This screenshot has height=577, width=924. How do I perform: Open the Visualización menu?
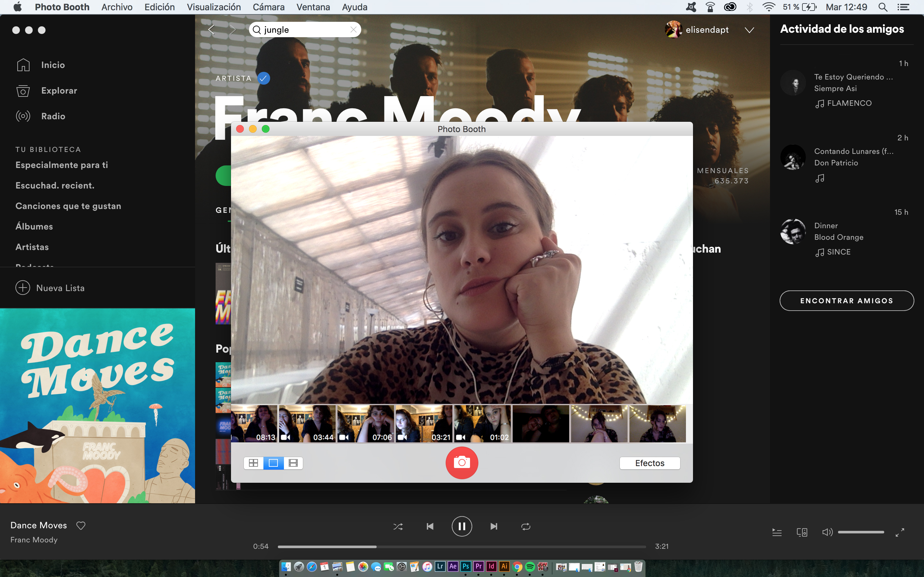click(214, 7)
